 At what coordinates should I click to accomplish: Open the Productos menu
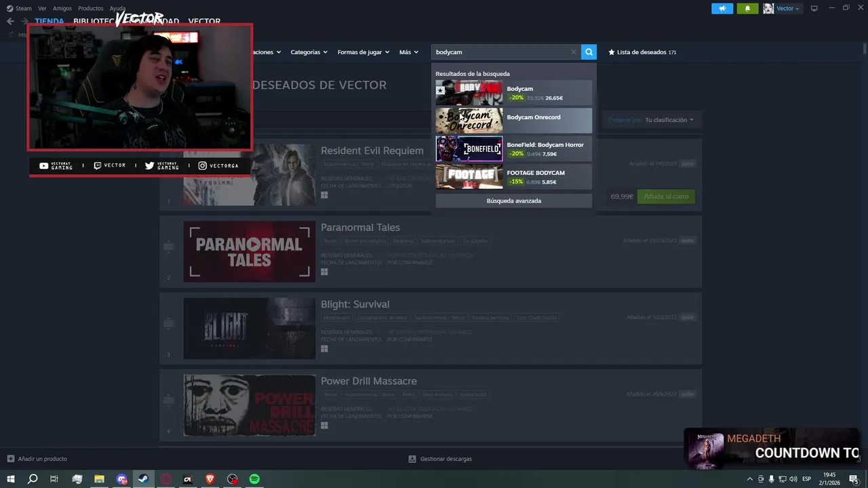tap(91, 8)
